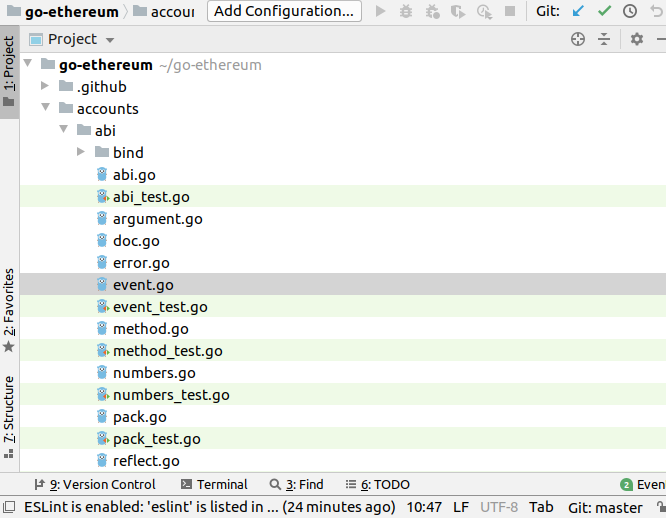Collapse the abi folder
Viewport: 667px width, 518px height.
pos(63,131)
